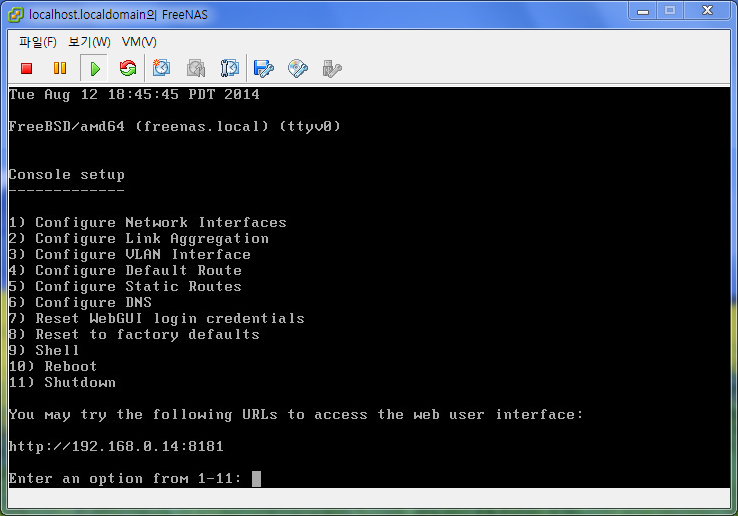The image size is (738, 516).
Task: Reset the virtual machine with the refresh icon
Action: (x=128, y=69)
